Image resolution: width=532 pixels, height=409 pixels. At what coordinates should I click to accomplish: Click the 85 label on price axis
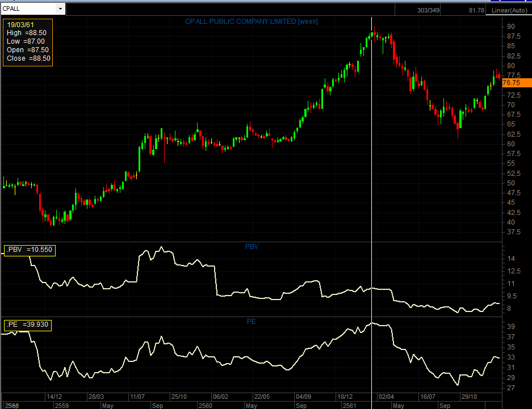[x=511, y=46]
